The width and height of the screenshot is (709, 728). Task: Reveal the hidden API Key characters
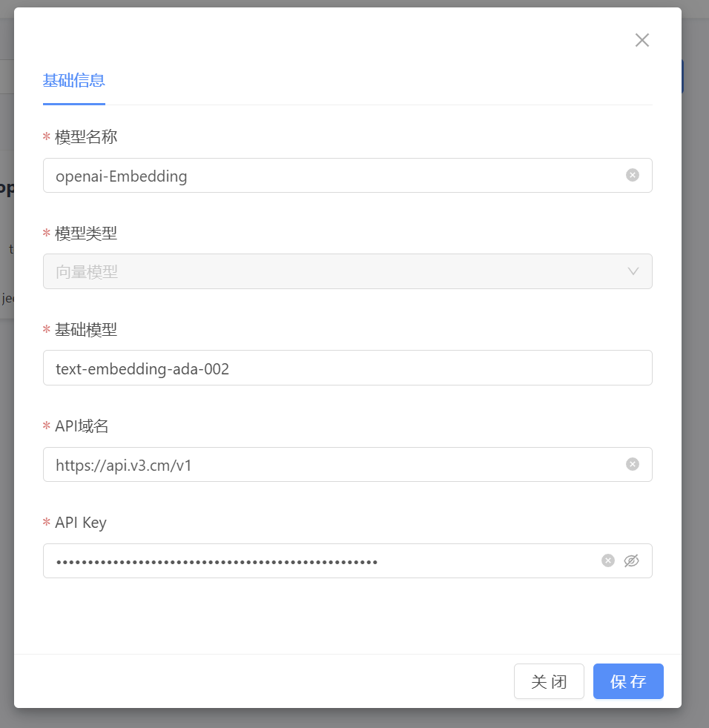pyautogui.click(x=631, y=560)
